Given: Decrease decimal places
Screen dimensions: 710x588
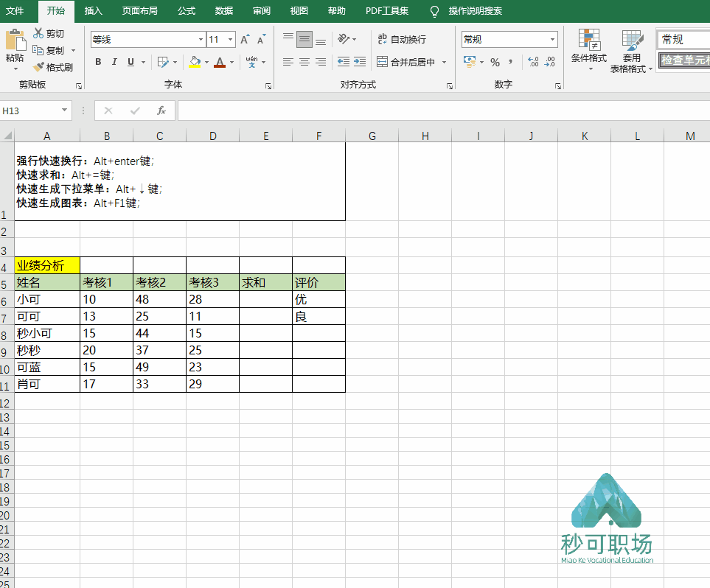Looking at the screenshot, I should (x=550, y=62).
